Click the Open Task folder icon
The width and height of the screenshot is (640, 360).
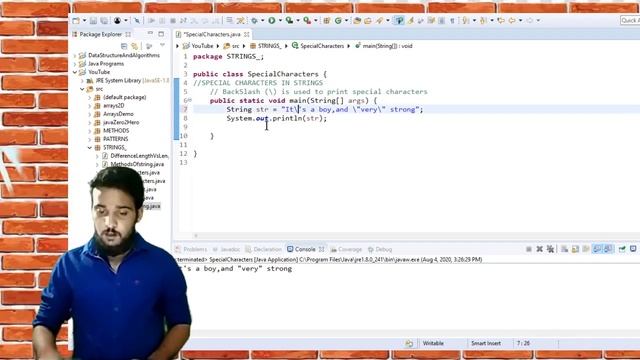(368, 20)
